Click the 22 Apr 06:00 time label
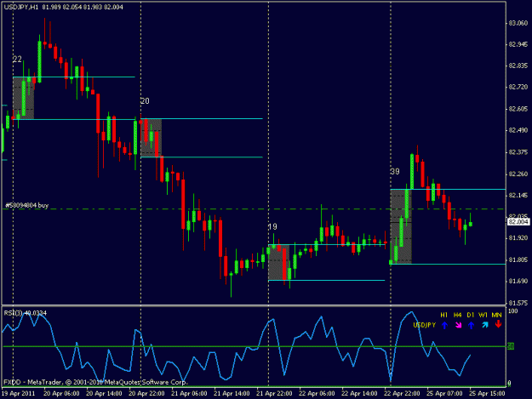Viewport: 532px width, 399px height. (317, 394)
